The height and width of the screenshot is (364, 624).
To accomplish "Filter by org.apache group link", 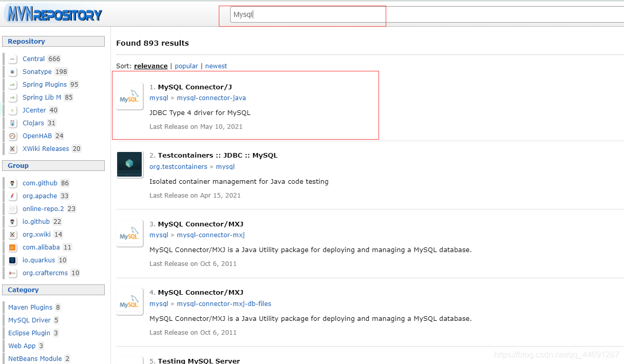I will (40, 196).
